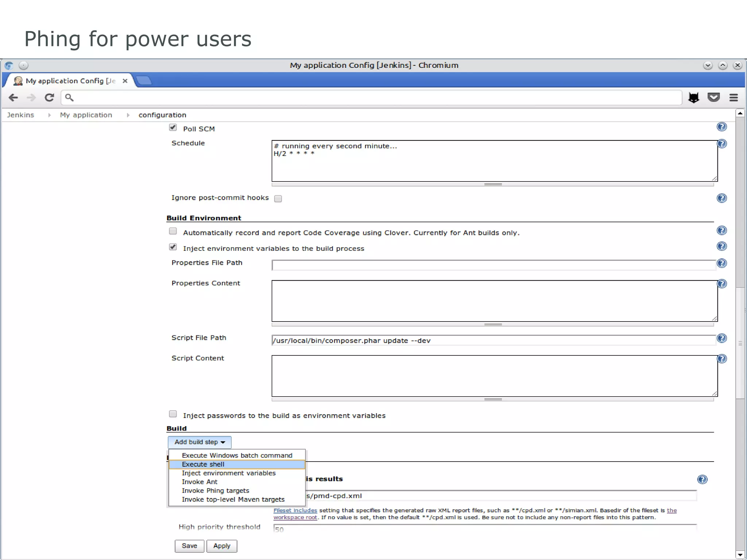The width and height of the screenshot is (747, 560).
Task: Follow the workspace root link
Action: pyautogui.click(x=295, y=517)
